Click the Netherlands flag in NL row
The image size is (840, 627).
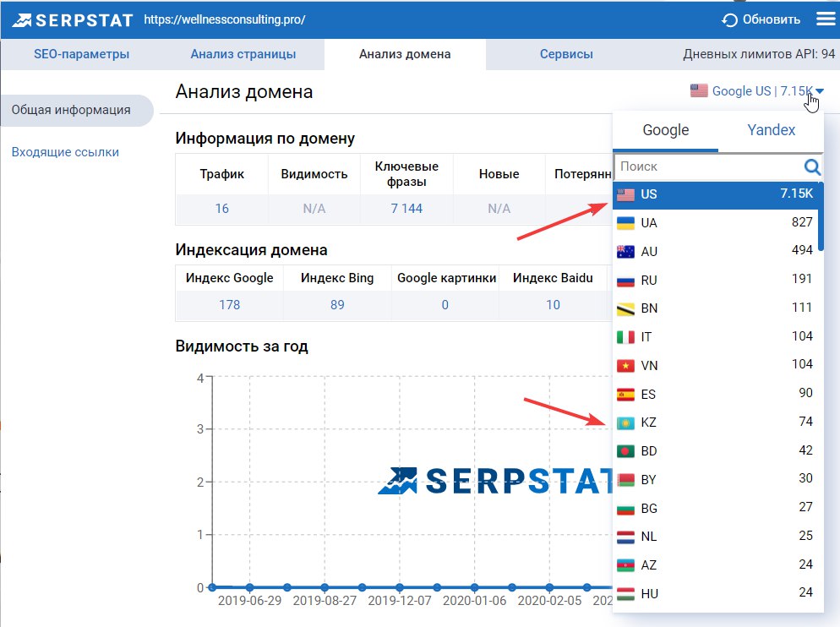point(625,537)
